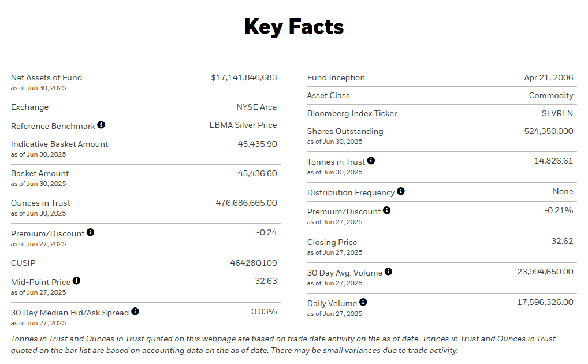The height and width of the screenshot is (364, 588).
Task: Select the Net Assets of Fund value
Action: pyautogui.click(x=244, y=77)
